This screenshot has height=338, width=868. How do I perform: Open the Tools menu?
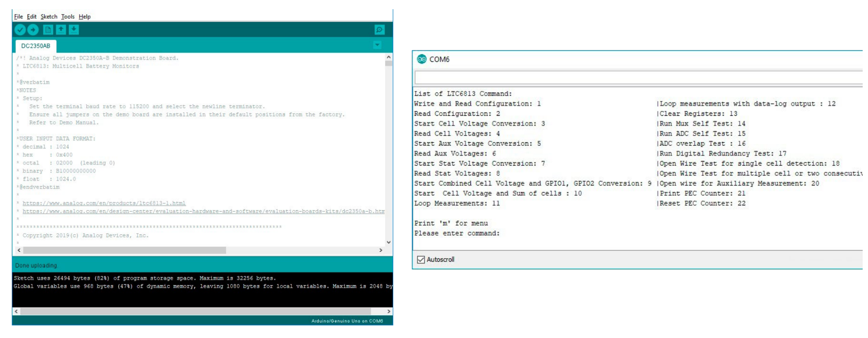tap(68, 16)
